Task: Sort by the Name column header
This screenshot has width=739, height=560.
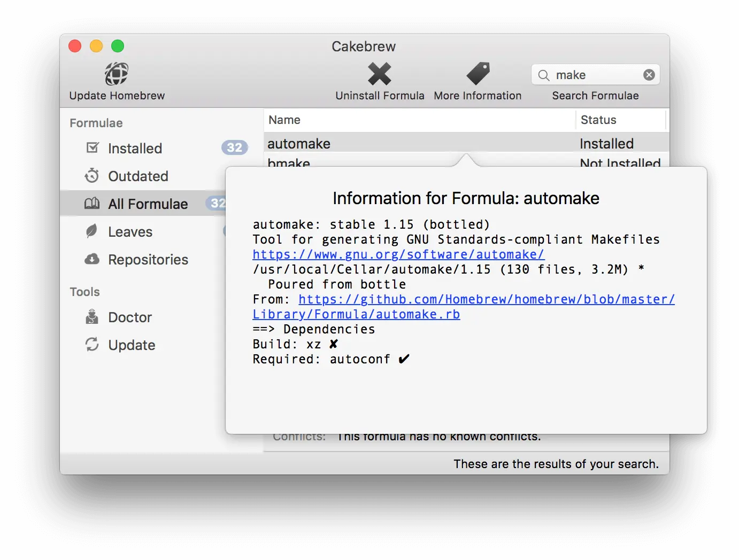Action: [419, 120]
